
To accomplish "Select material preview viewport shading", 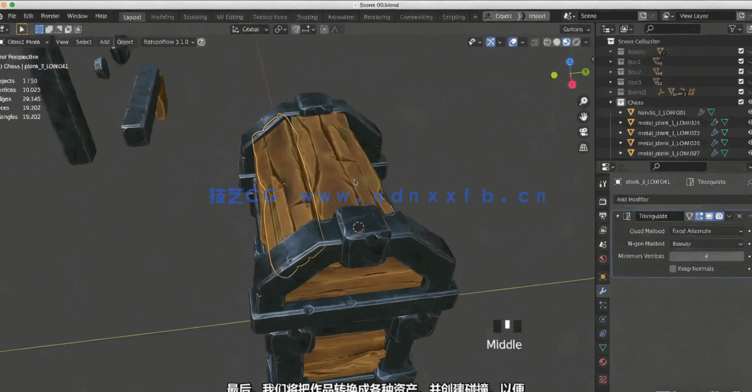I will point(566,42).
